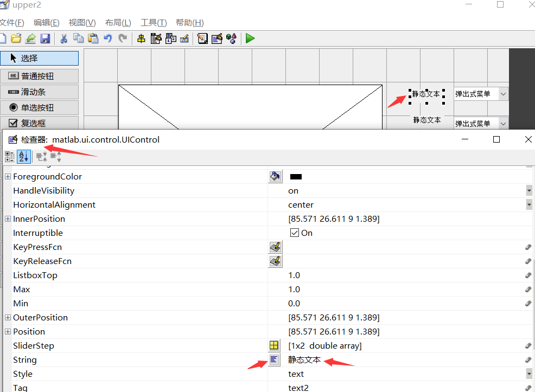Image resolution: width=535 pixels, height=392 pixels.
Task: Open SliderStep array editor icon
Action: coord(274,345)
